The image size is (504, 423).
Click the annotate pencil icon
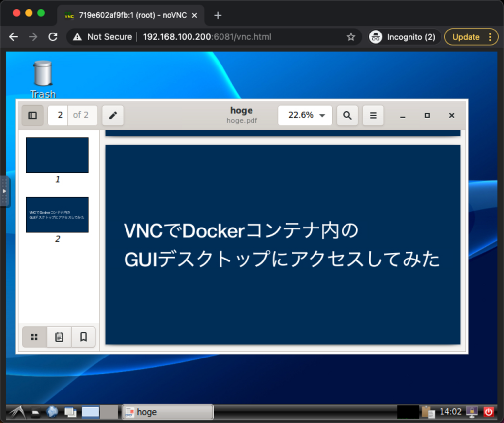113,115
